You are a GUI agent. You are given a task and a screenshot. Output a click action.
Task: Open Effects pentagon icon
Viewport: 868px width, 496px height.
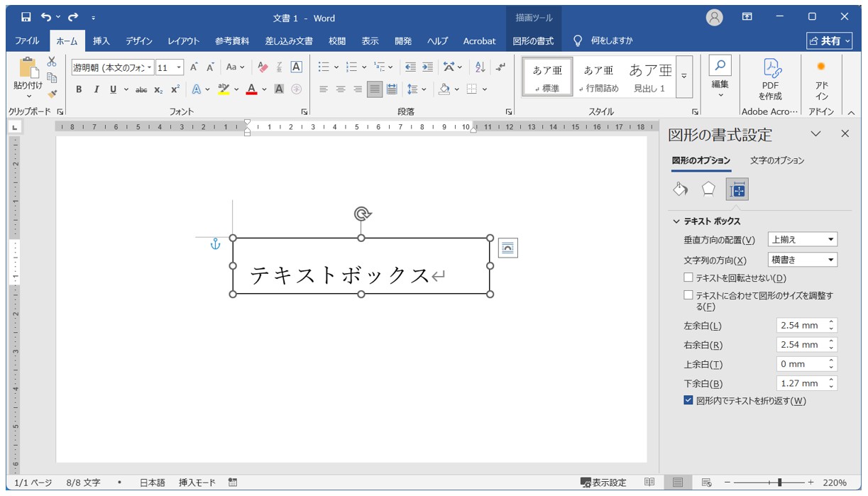tap(708, 189)
